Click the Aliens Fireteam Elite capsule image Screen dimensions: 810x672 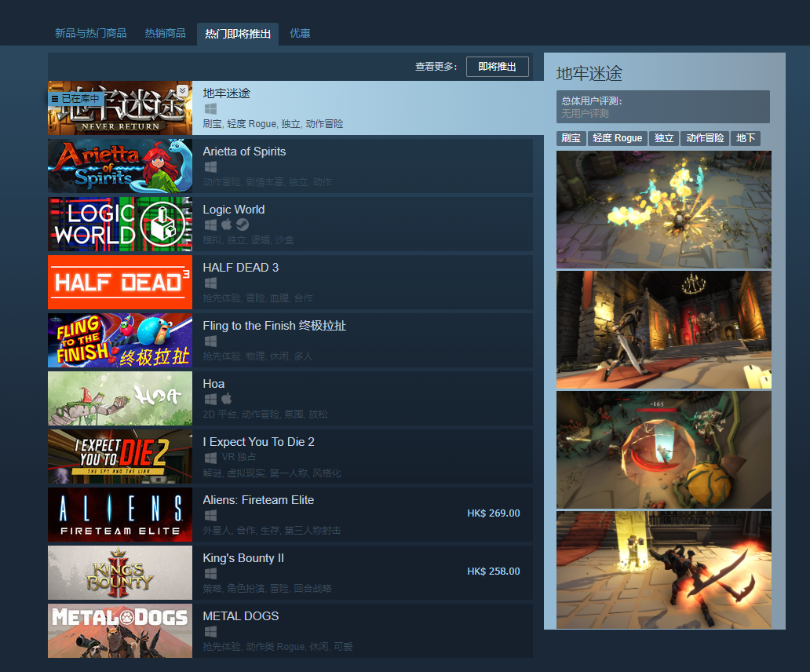tap(120, 515)
